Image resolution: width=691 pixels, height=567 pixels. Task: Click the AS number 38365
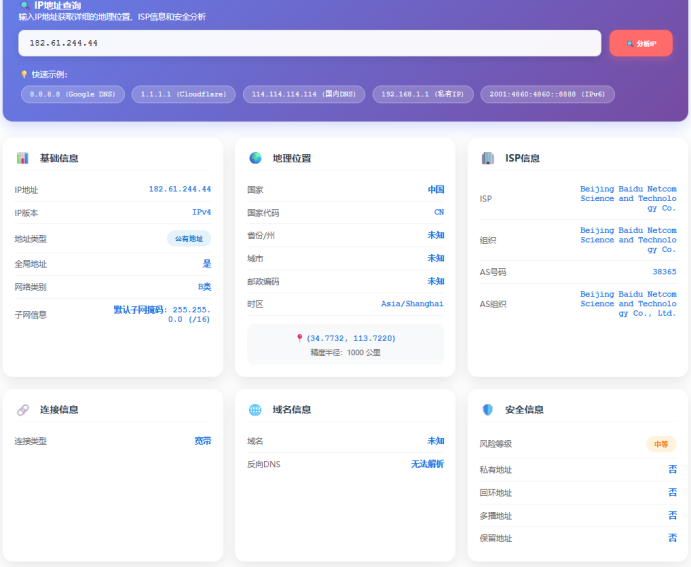[664, 271]
